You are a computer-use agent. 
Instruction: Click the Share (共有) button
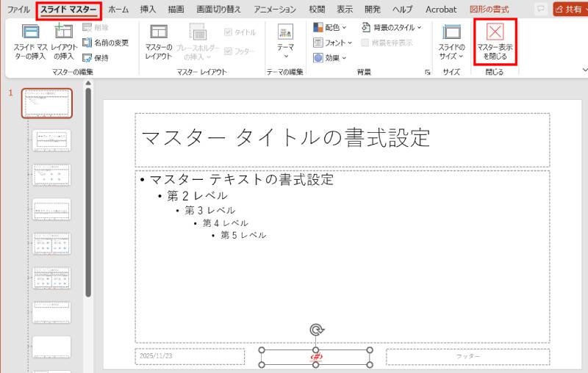(569, 9)
